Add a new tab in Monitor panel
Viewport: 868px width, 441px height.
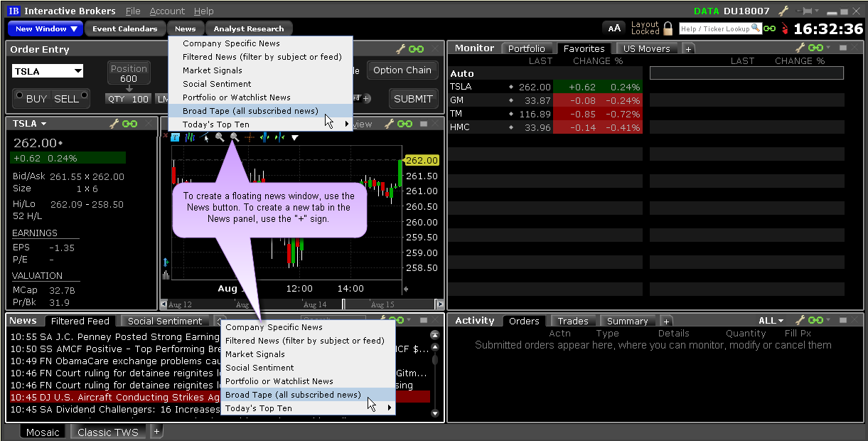tap(688, 49)
